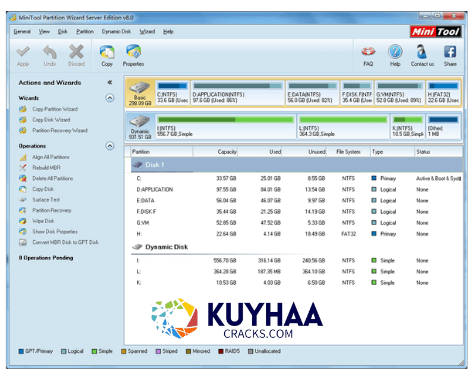Image resolution: width=476 pixels, height=378 pixels.
Task: Launch Copy Partition Wizard
Action: [x=55, y=109]
